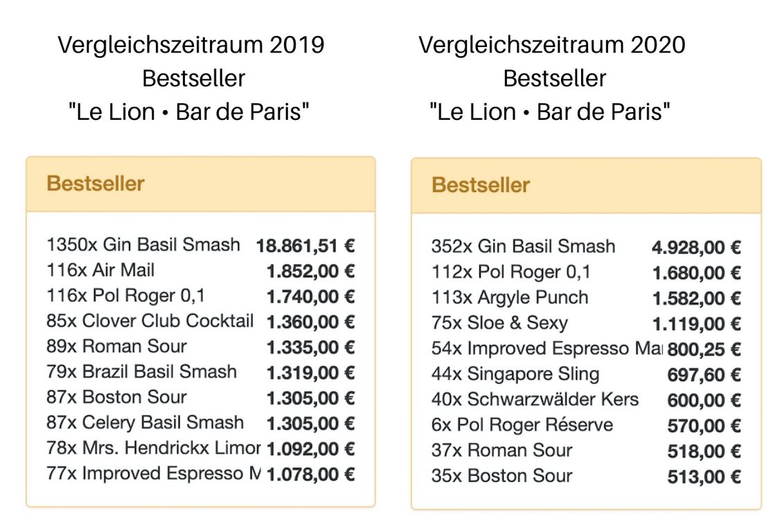Click the 4.928,00 € amount
The image size is (773, 532).
696,248
